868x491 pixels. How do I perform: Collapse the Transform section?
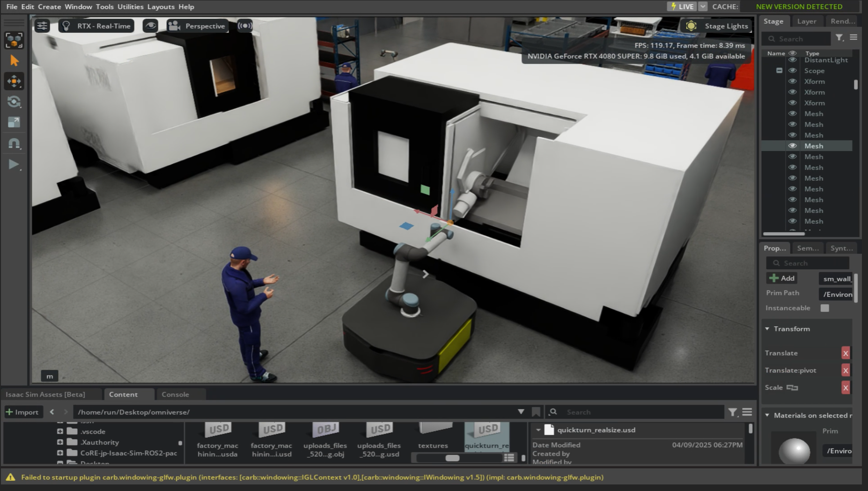(767, 329)
